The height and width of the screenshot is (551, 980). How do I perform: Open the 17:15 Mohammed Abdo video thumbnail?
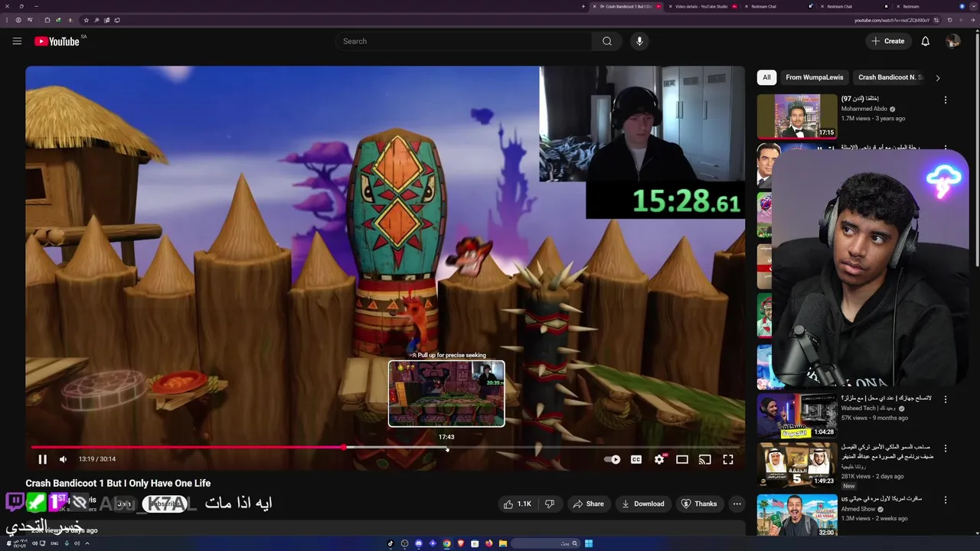[x=797, y=116]
